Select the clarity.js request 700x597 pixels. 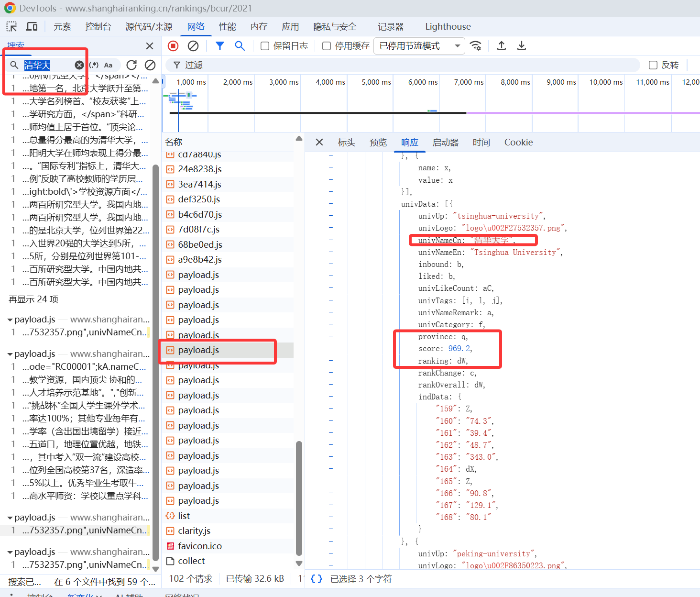pos(228,531)
